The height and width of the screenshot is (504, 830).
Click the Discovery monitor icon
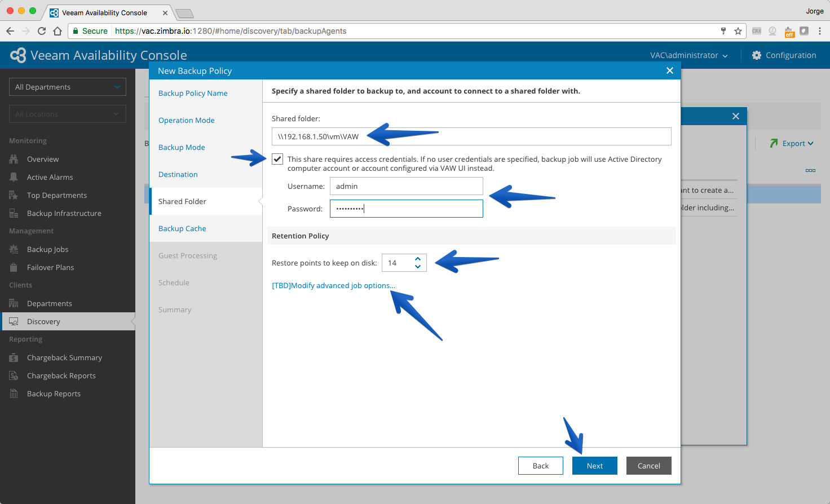point(14,321)
